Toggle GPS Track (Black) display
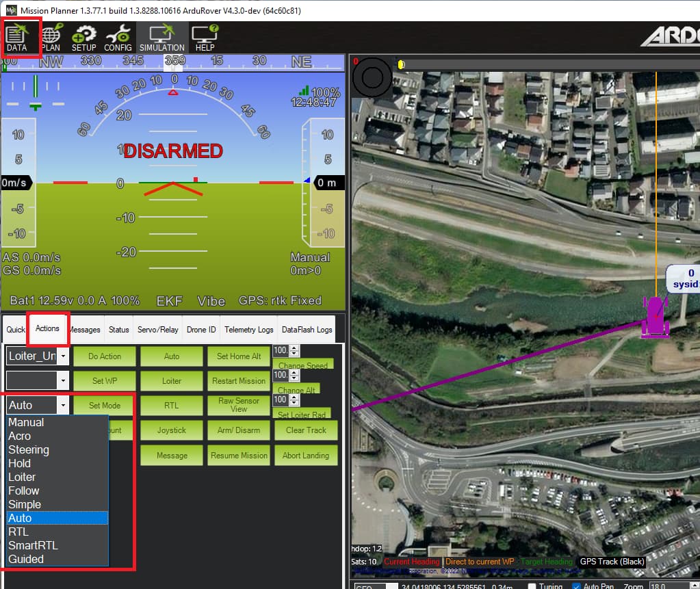The height and width of the screenshot is (589, 700). click(x=611, y=562)
